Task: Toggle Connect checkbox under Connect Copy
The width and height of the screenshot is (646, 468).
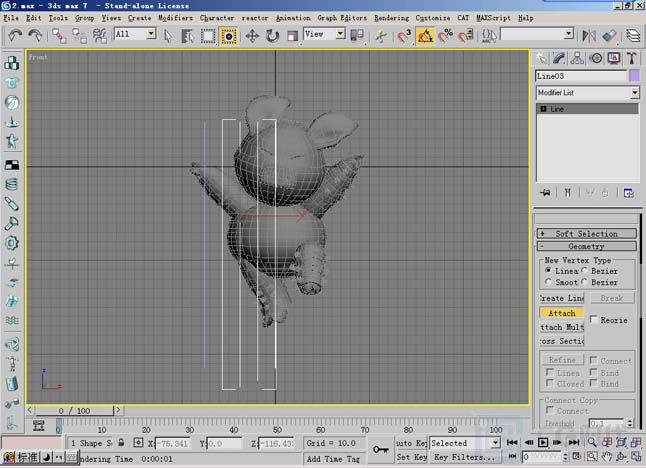Action: click(x=550, y=410)
